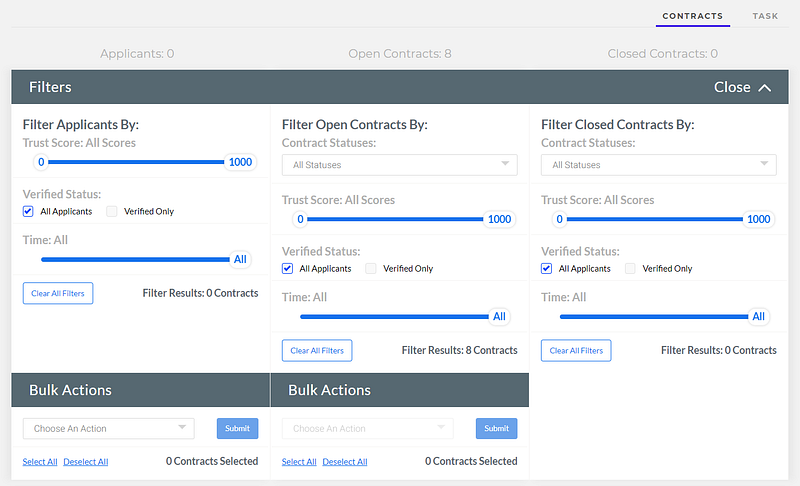Open the Task tab
Screen dimensions: 800x486
click(765, 16)
